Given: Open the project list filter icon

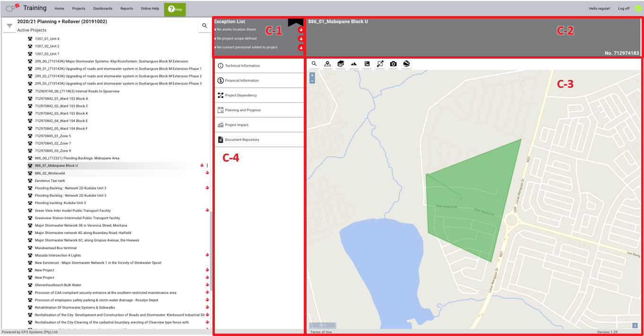Looking at the screenshot, I should click(x=9, y=26).
